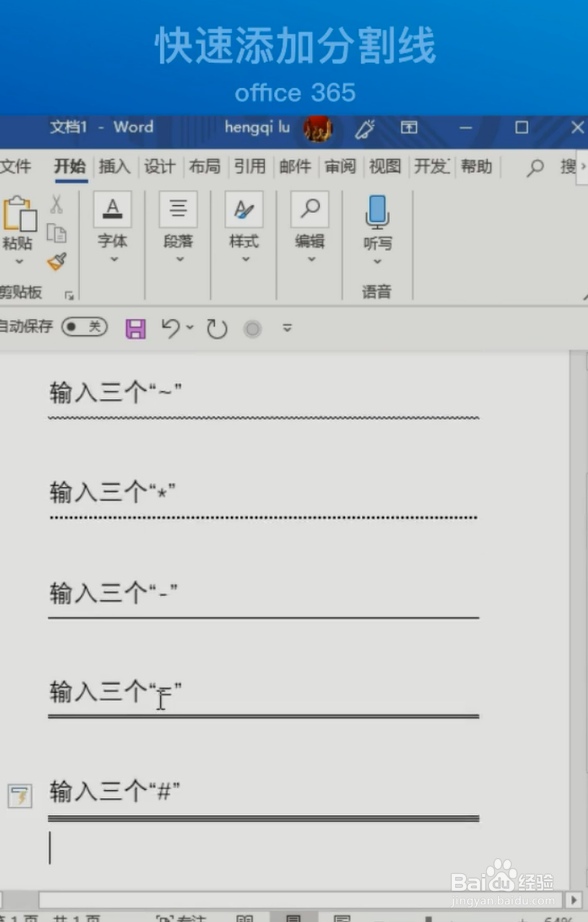Expand the Paste dropdown arrow
Image resolution: width=588 pixels, height=922 pixels.
19,260
